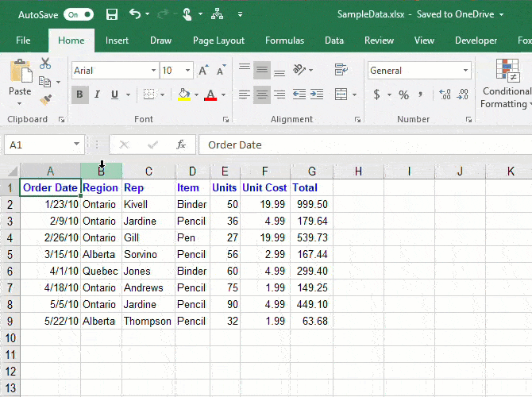Select column D header
The image size is (532, 397).
point(192,172)
